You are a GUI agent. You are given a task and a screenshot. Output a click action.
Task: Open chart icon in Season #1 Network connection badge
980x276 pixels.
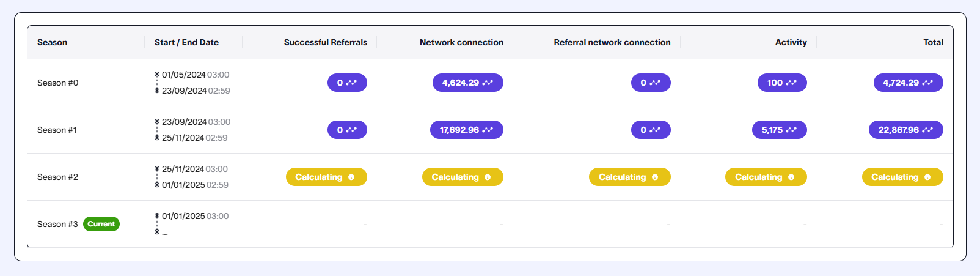click(488, 130)
